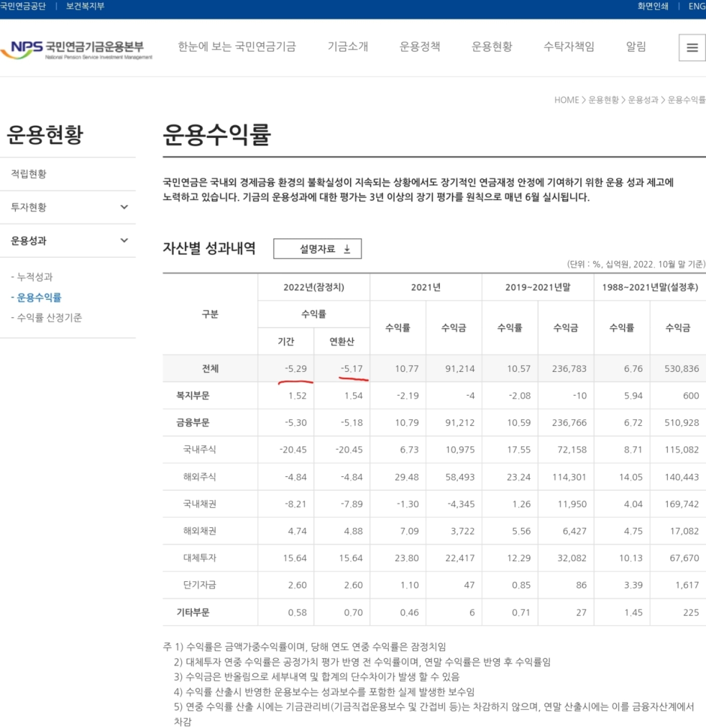Select 적립현황 in the sidebar
Image resolution: width=706 pixels, height=728 pixels.
(x=29, y=174)
